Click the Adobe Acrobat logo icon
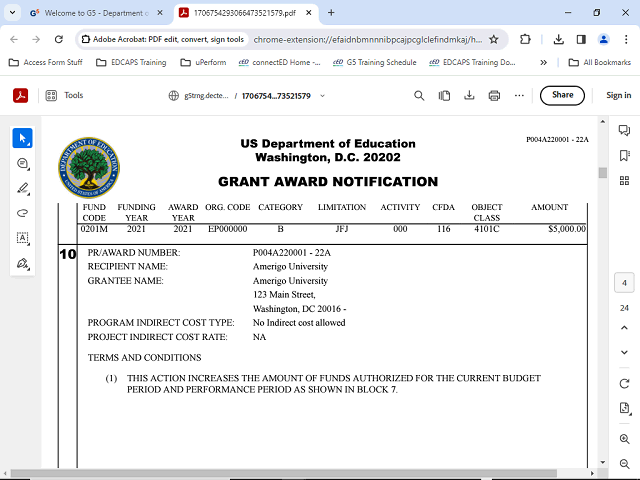Viewport: 640px width, 480px height. coord(20,96)
